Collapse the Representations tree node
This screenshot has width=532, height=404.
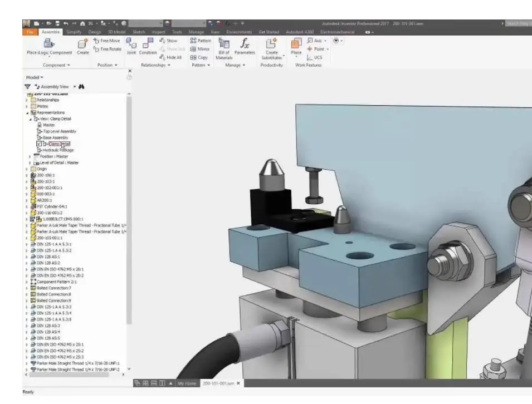tap(27, 112)
